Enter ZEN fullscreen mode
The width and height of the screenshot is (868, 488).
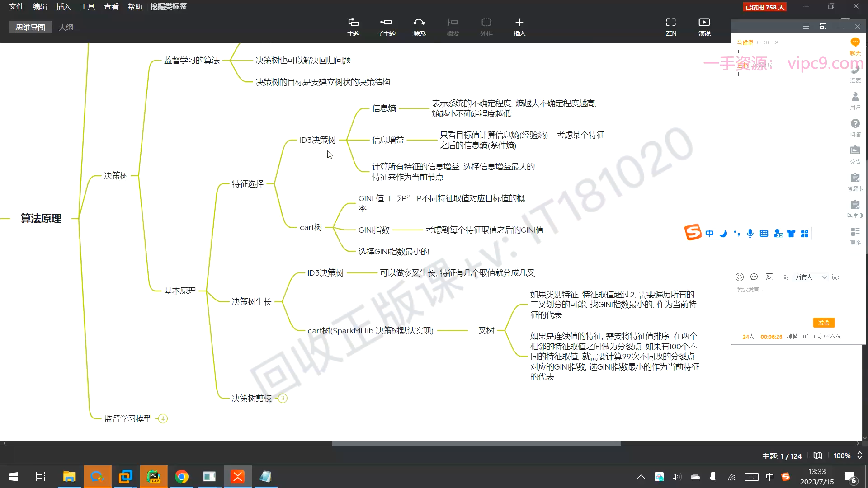click(x=671, y=23)
